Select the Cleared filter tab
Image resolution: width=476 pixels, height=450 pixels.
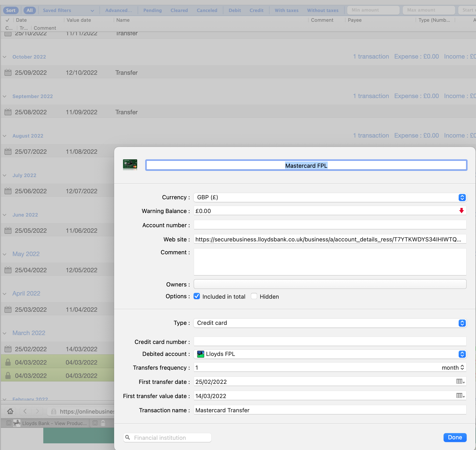tap(179, 10)
